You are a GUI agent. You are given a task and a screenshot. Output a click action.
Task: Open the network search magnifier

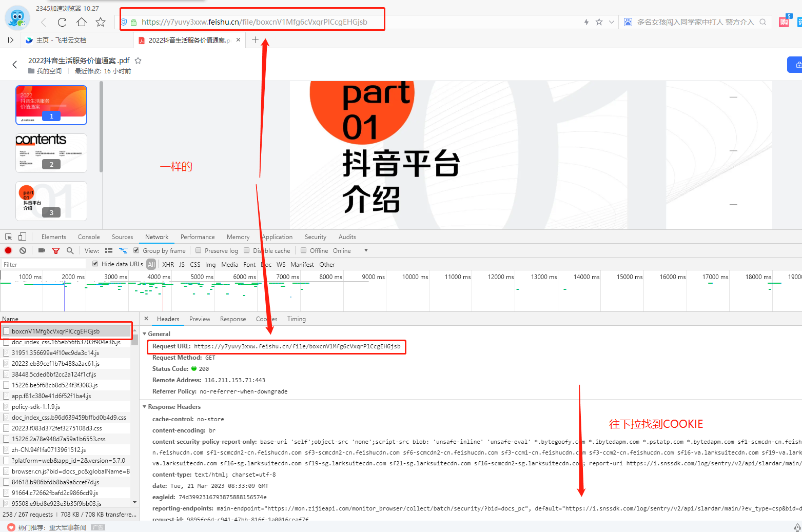click(x=70, y=250)
